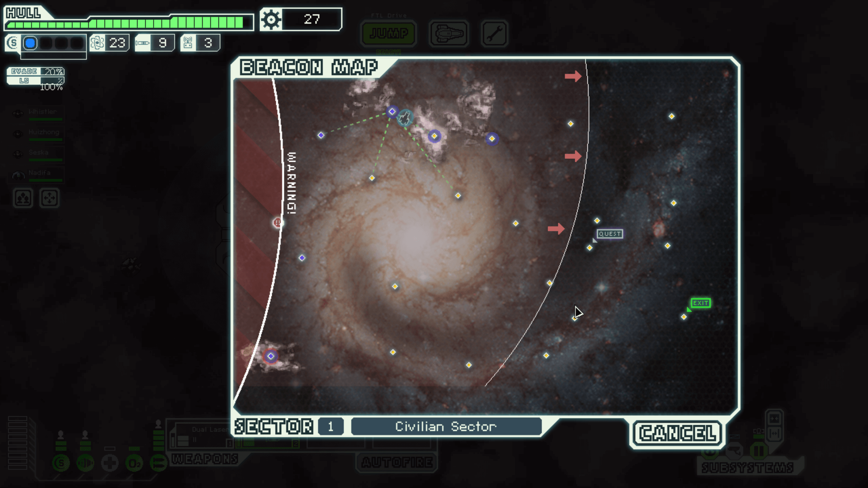868x488 pixels.
Task: Click the FTL charge gear icon
Action: click(x=271, y=20)
